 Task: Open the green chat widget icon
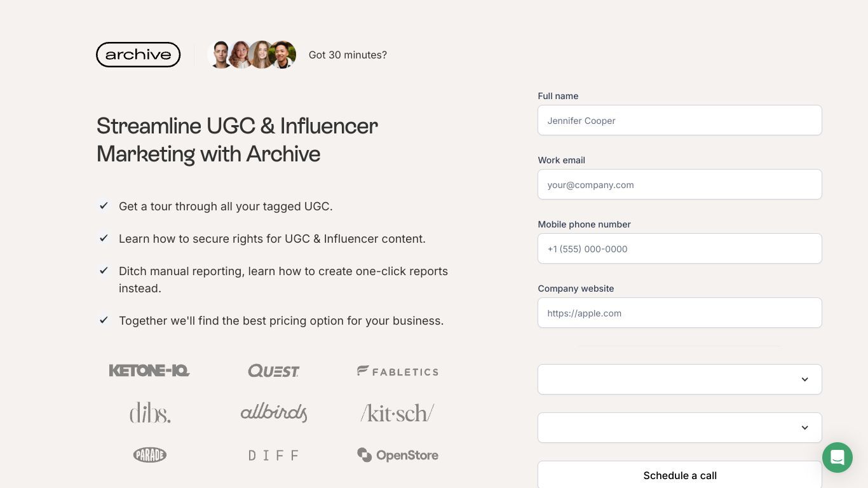(837, 457)
